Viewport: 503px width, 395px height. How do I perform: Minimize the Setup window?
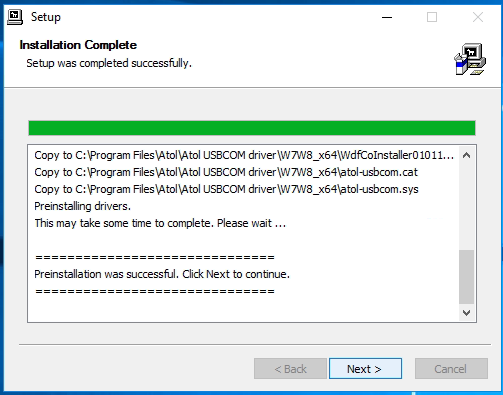[x=387, y=17]
